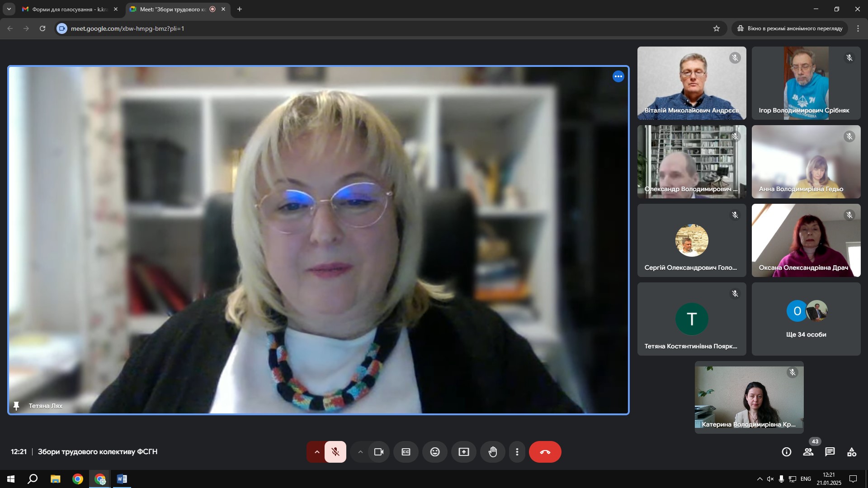Click the 'Ще 34 особи' participants tile
Viewport: 868px width, 488px height.
(x=806, y=319)
